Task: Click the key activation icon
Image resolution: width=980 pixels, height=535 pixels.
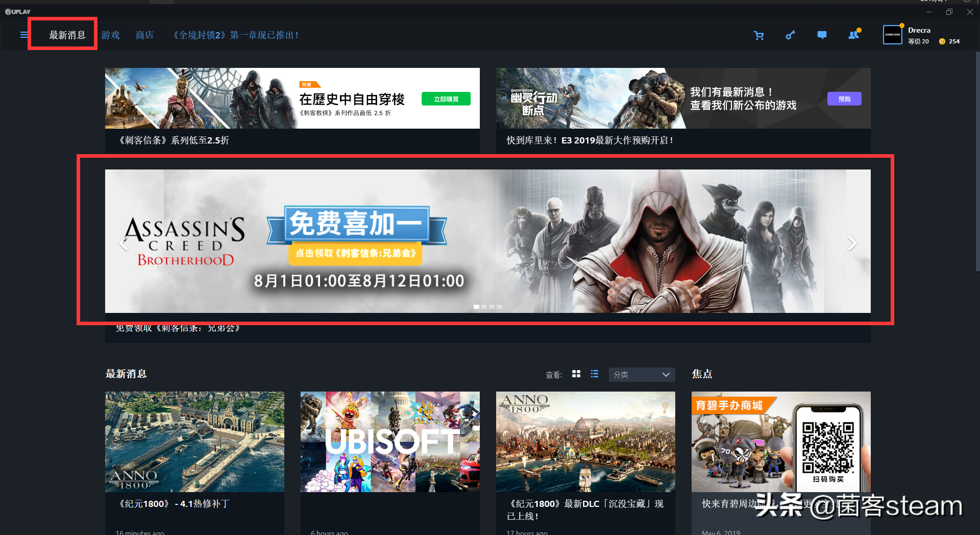Action: click(x=790, y=35)
